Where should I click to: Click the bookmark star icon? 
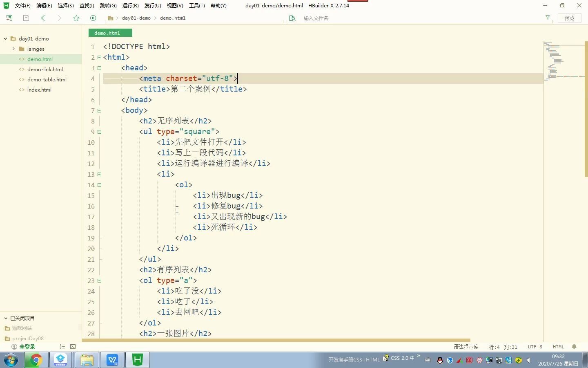tap(76, 18)
